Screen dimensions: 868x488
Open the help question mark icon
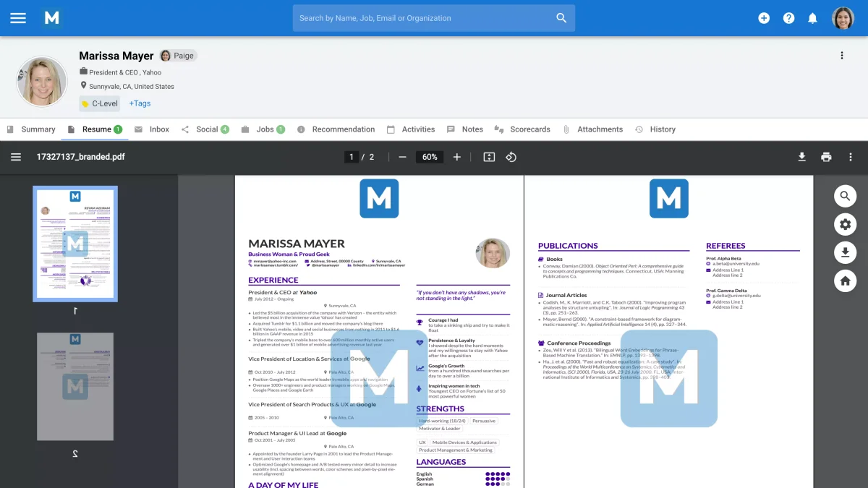click(x=788, y=18)
